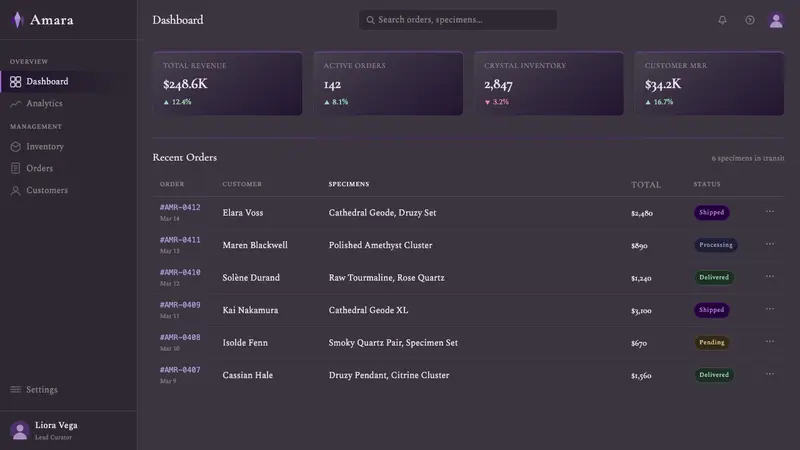Select customer name Cassian Hale
This screenshot has height=450, width=800.
247,376
